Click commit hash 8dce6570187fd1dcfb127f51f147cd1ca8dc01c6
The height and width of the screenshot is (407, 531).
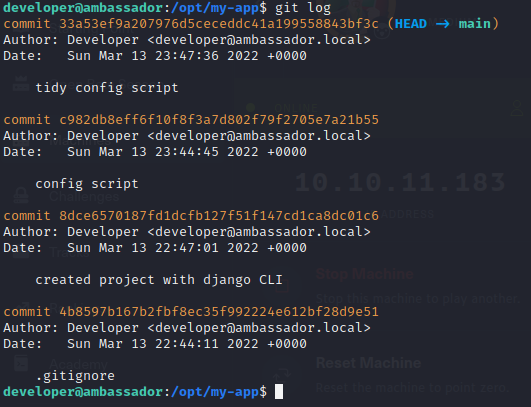pos(219,216)
